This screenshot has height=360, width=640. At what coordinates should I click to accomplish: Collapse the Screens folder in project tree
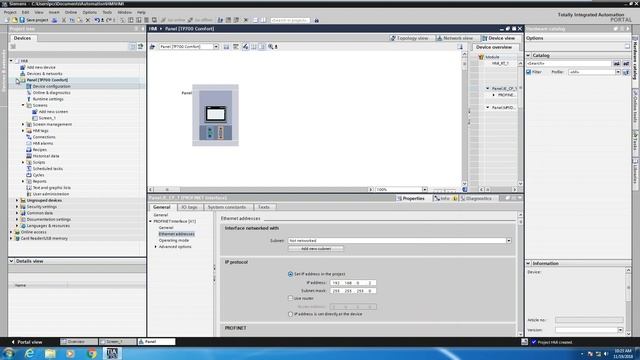coord(23,105)
